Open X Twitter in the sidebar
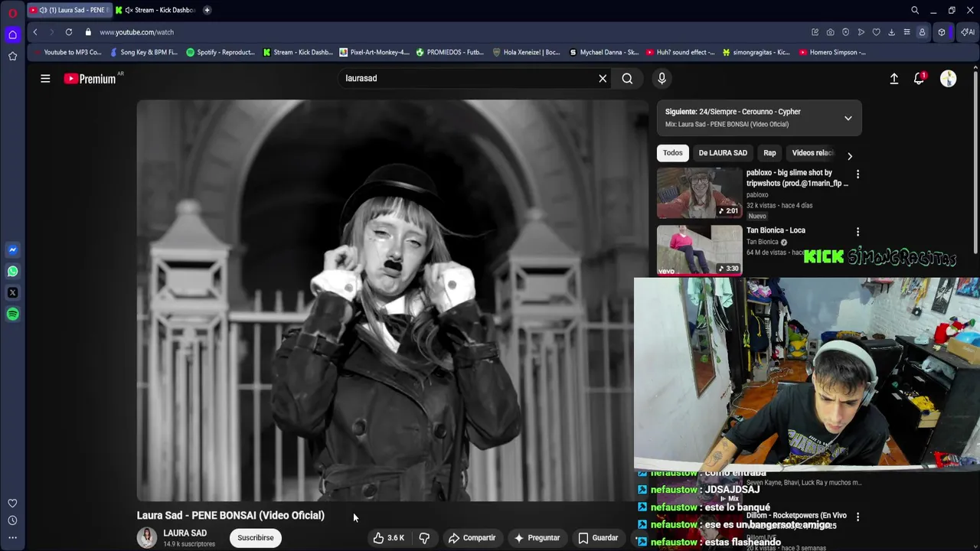 point(12,292)
